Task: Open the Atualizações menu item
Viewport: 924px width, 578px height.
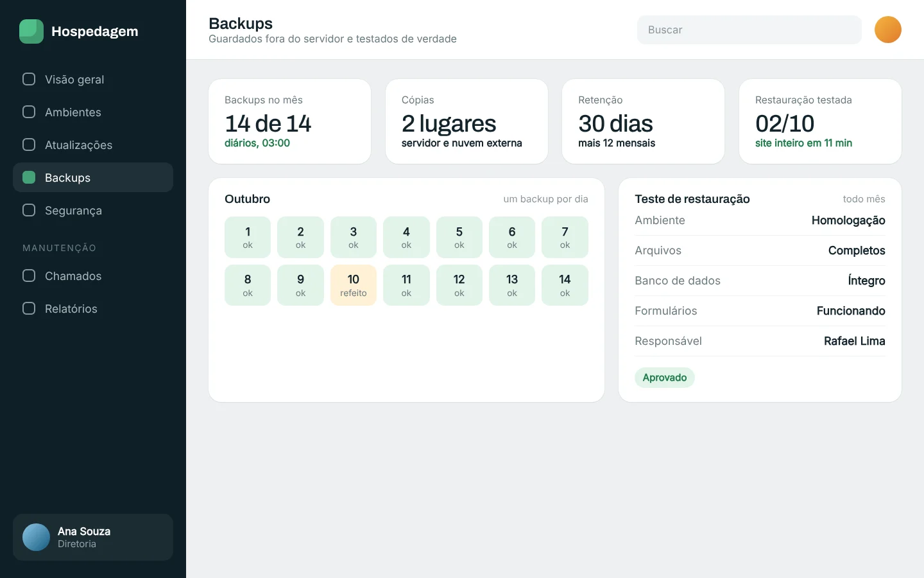Action: click(93, 144)
